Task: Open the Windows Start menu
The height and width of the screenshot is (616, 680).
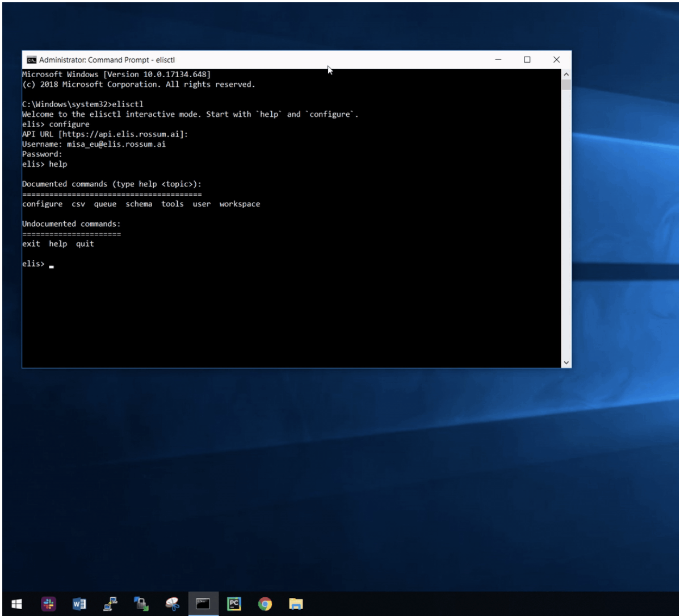Action: pyautogui.click(x=16, y=604)
